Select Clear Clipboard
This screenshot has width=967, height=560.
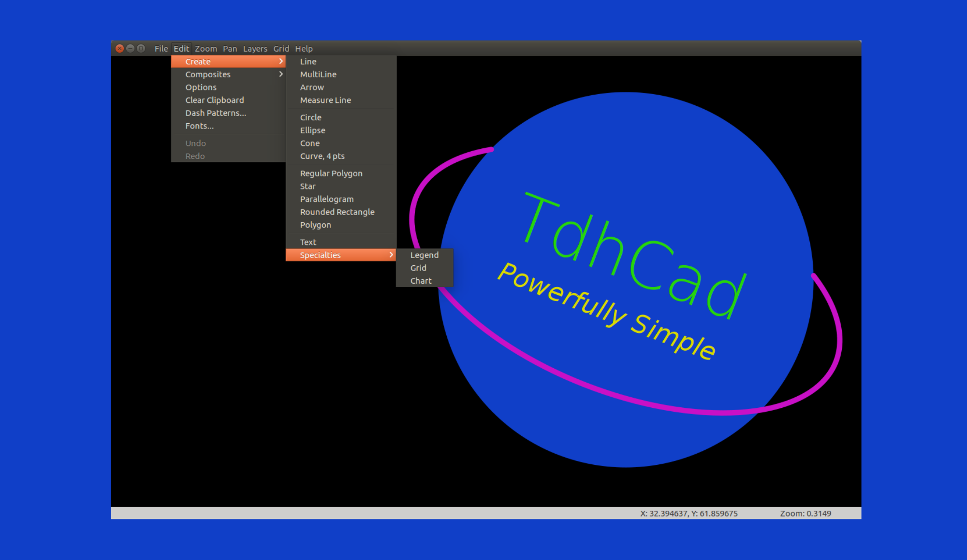coord(228,100)
